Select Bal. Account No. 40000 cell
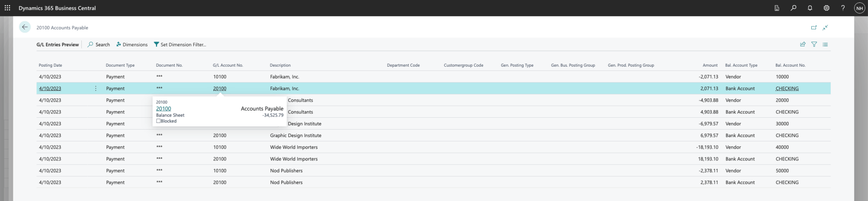Viewport: 868px width, 201px height. [x=782, y=147]
